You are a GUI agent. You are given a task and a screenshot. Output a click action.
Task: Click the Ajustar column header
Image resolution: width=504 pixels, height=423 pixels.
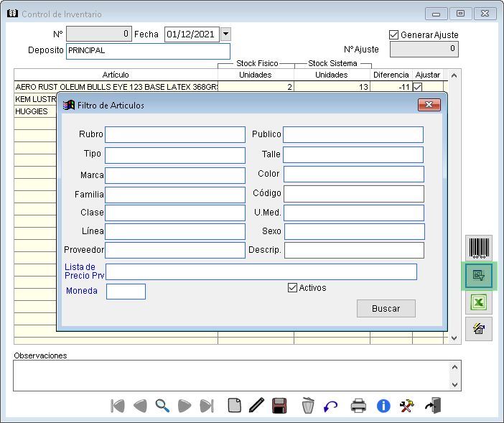[x=427, y=75]
